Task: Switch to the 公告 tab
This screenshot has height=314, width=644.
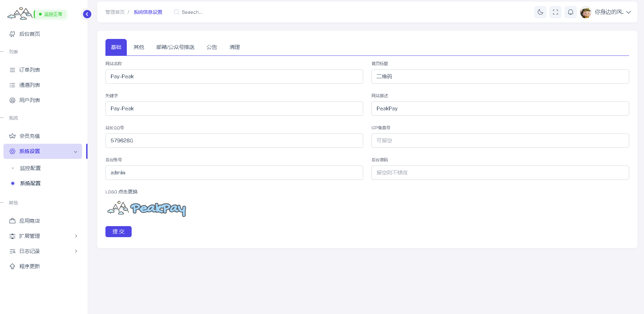Action: (212, 47)
